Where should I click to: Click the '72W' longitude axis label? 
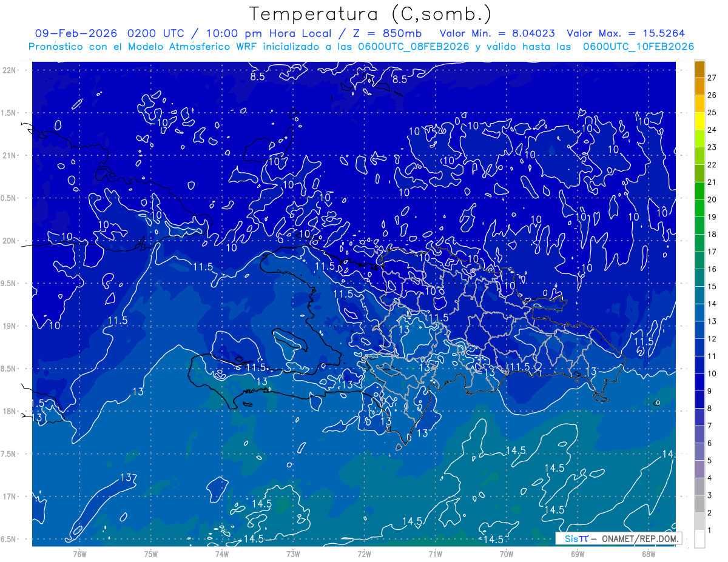coord(364,554)
